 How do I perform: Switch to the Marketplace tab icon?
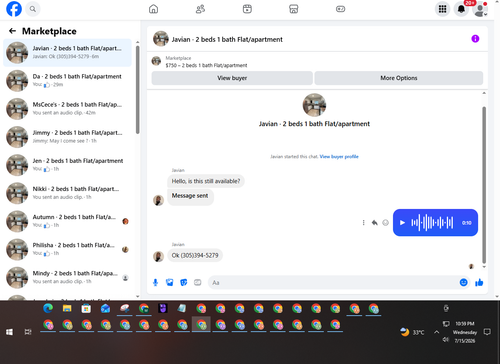pos(293,9)
